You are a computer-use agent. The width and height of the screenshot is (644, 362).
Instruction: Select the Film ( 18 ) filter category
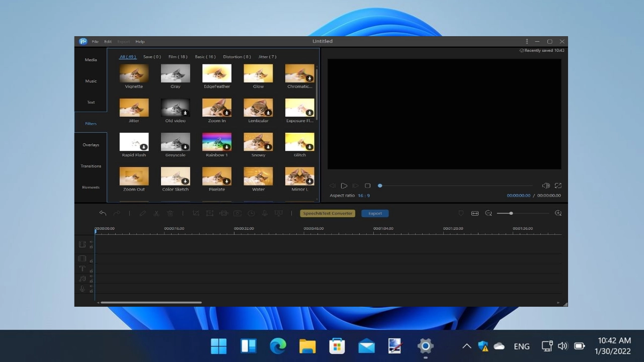coord(178,57)
